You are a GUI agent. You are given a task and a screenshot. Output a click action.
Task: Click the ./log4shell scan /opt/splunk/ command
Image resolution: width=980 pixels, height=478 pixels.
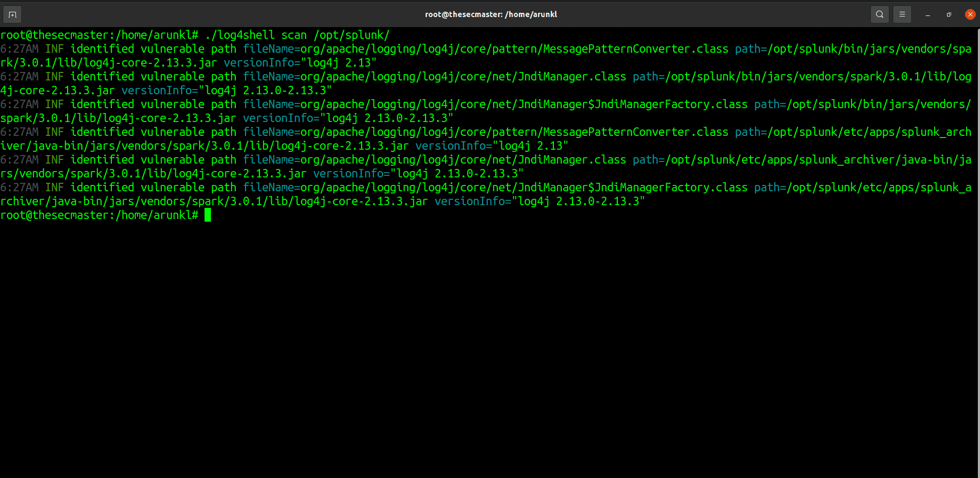coord(297,35)
